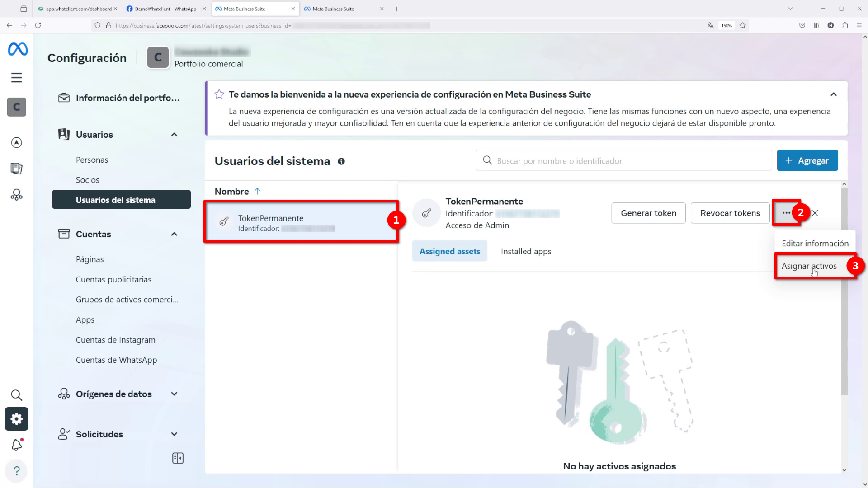This screenshot has height=488, width=868.
Task: Go to Apps
Action: click(85, 319)
